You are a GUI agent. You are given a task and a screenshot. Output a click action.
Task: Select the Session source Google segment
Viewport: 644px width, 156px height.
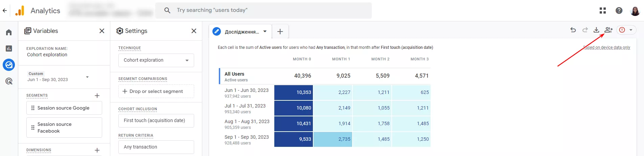point(64,108)
